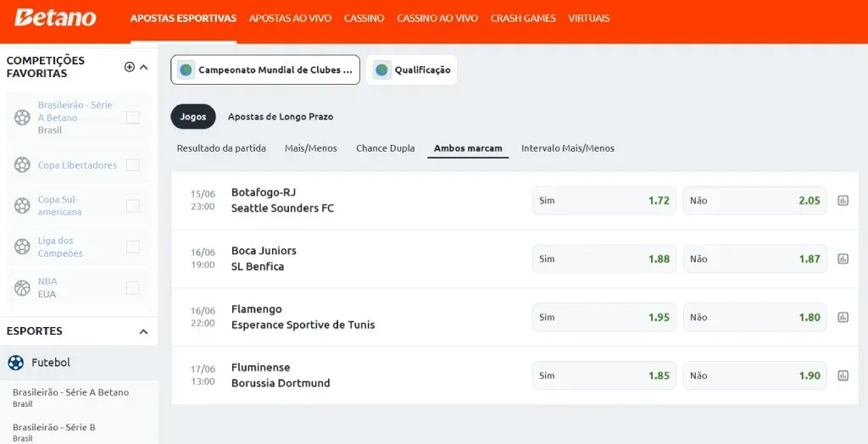Click the Betano logo
This screenshot has height=444, width=868.
[55, 18]
